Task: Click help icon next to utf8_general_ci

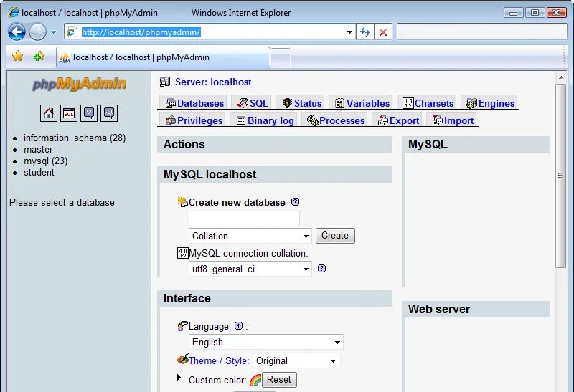Action: (x=321, y=269)
